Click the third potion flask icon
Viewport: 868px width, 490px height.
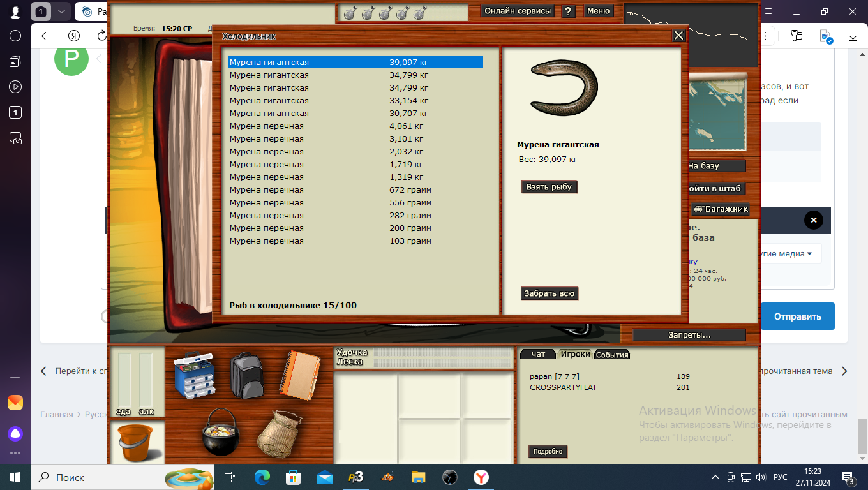tap(385, 12)
